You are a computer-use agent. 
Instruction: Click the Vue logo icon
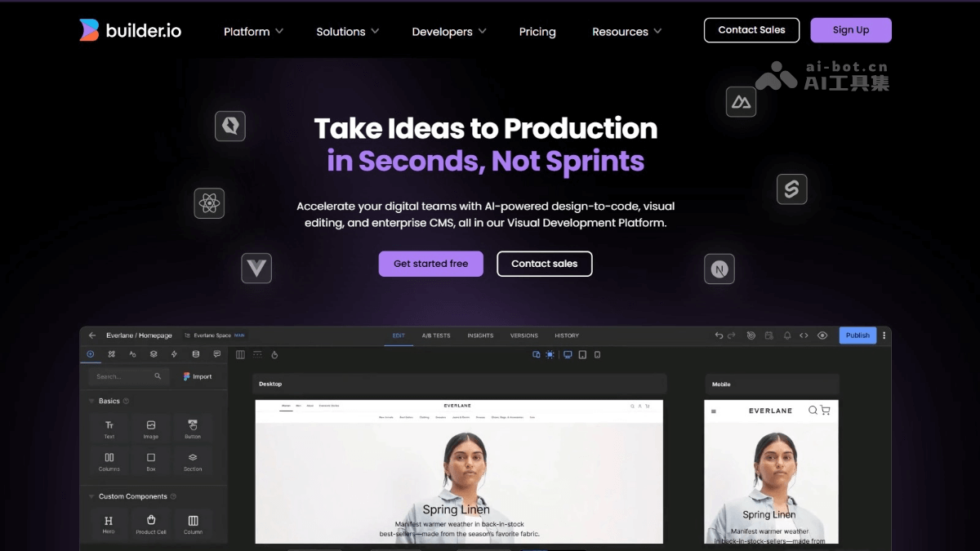coord(256,268)
